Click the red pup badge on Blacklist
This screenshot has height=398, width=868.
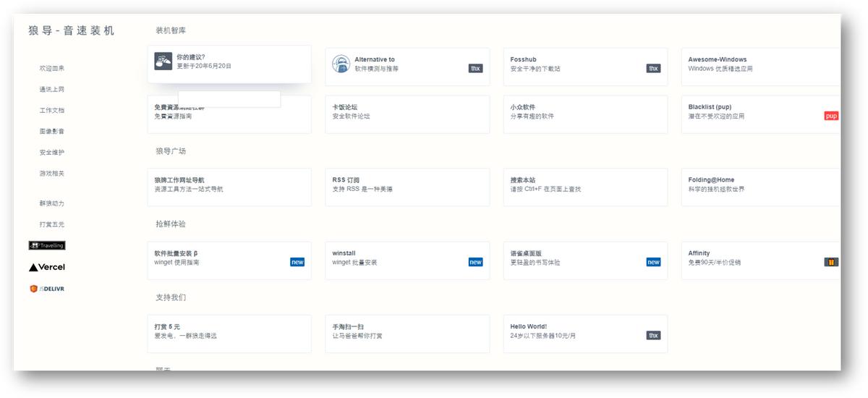(x=831, y=116)
